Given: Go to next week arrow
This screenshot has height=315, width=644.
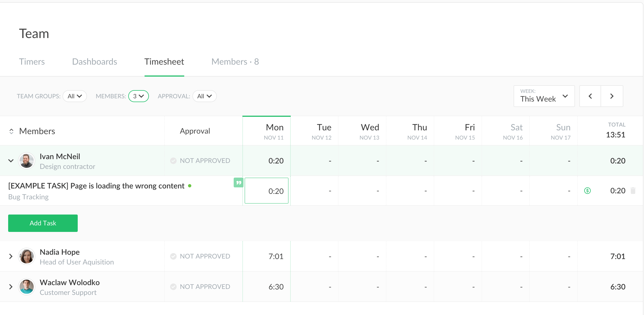Looking at the screenshot, I should pos(612,96).
